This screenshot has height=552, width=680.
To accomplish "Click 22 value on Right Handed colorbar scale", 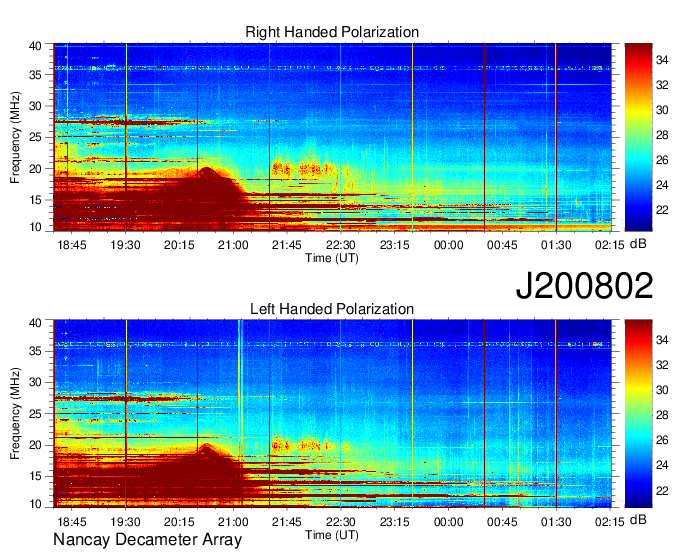I will pos(662,210).
